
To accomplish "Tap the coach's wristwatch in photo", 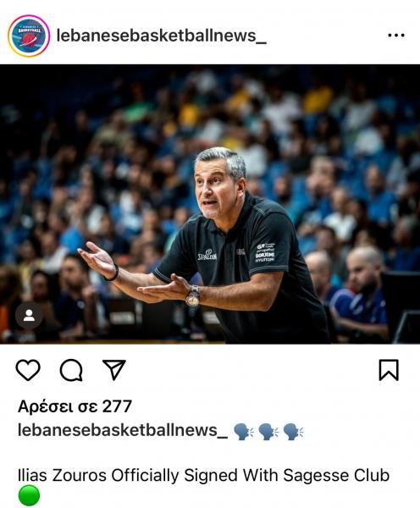I will pos(193,295).
